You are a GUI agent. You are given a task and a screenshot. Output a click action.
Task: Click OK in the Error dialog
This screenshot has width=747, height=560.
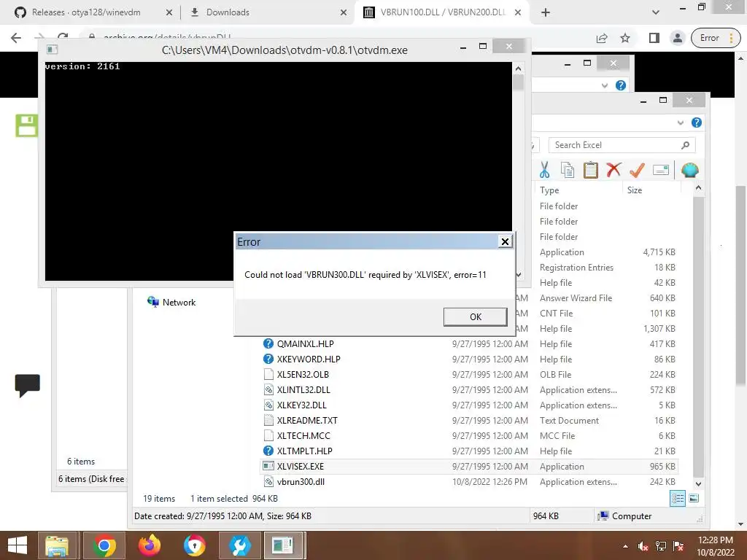[x=475, y=316]
